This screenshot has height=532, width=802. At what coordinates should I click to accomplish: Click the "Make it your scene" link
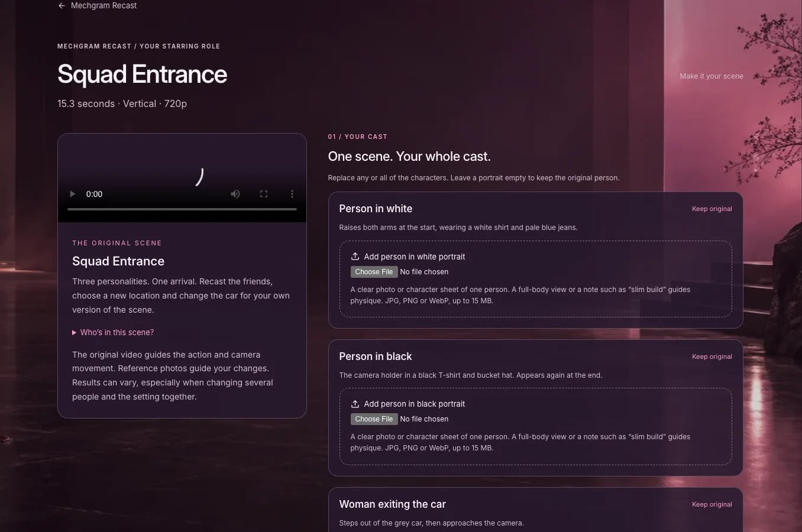712,76
